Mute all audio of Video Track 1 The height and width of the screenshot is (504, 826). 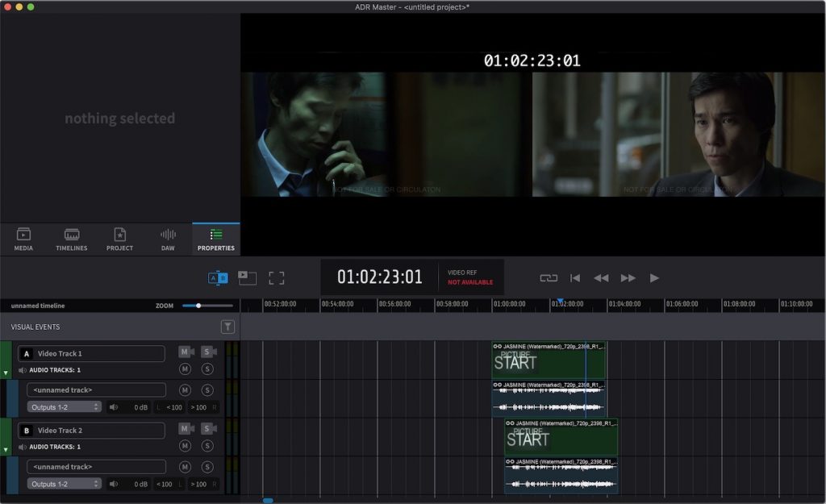tap(185, 369)
